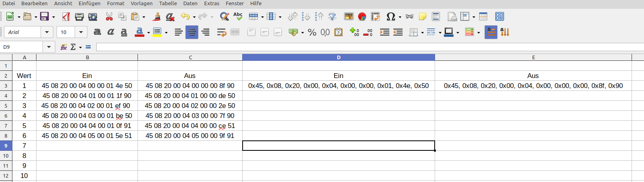The height and width of the screenshot is (182, 644).
Task: Open the AutoFilter funnel tool
Action: click(332, 16)
